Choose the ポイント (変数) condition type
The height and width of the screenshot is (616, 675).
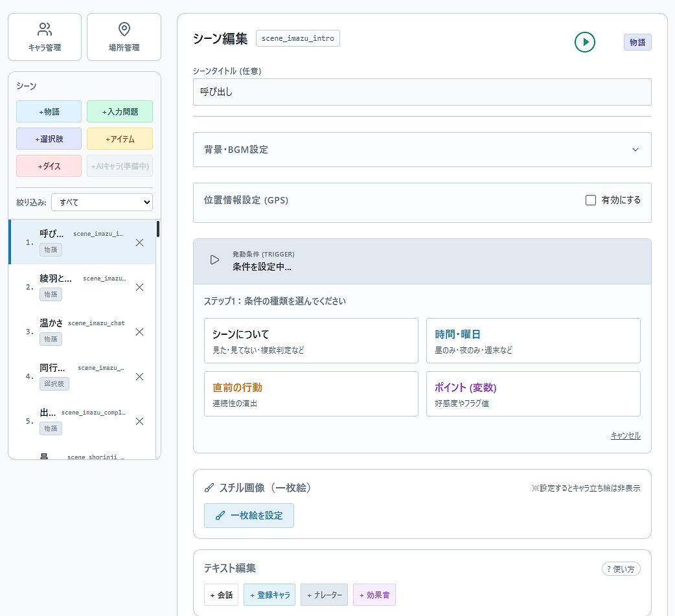tap(532, 394)
